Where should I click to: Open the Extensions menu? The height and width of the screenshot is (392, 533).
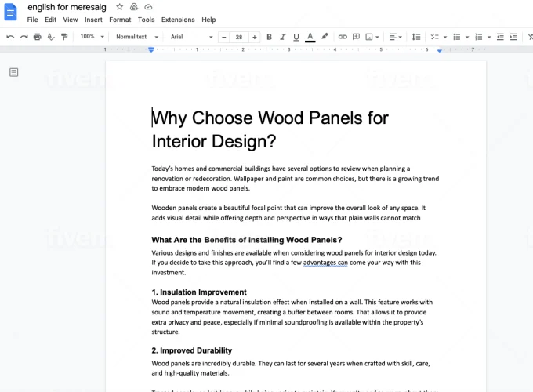pyautogui.click(x=178, y=20)
